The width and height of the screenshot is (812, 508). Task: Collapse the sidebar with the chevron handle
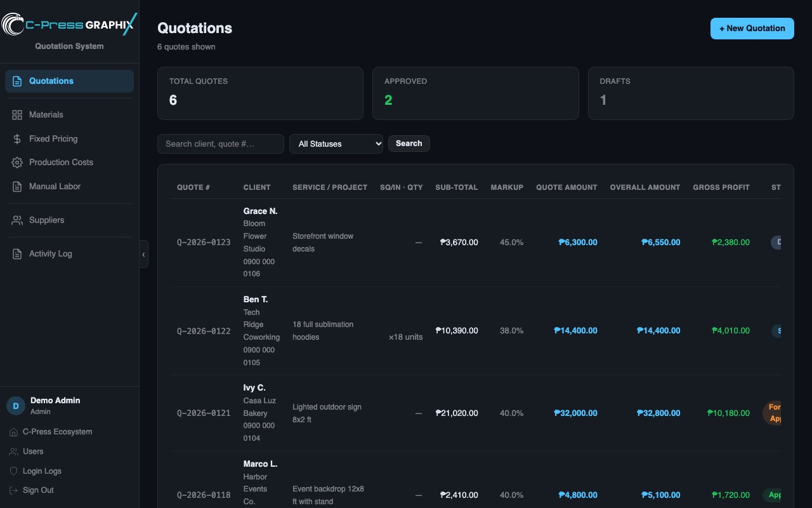tap(143, 254)
